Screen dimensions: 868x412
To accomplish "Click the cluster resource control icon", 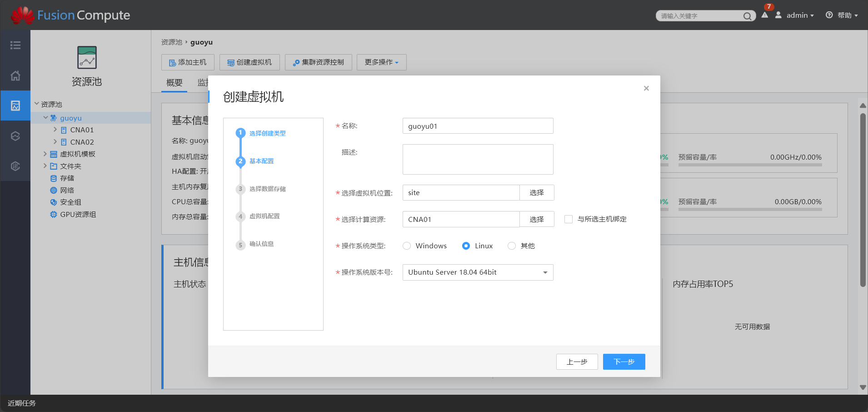I will click(296, 63).
